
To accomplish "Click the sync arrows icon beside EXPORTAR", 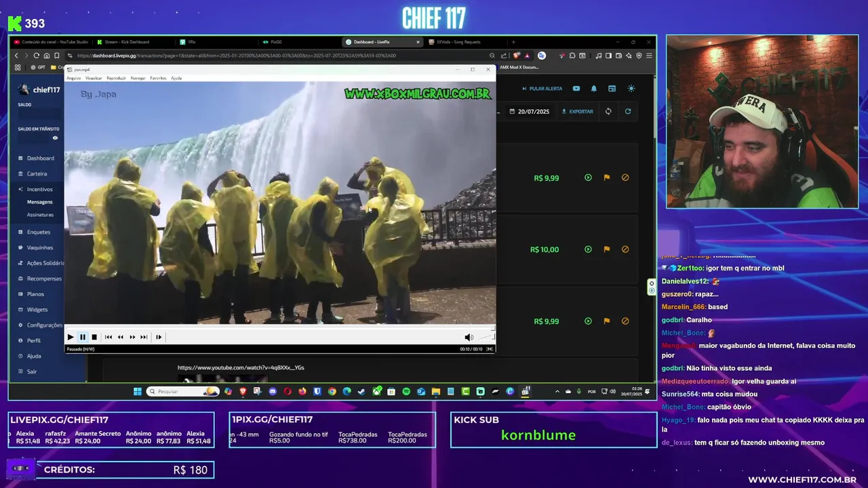I will [x=608, y=111].
